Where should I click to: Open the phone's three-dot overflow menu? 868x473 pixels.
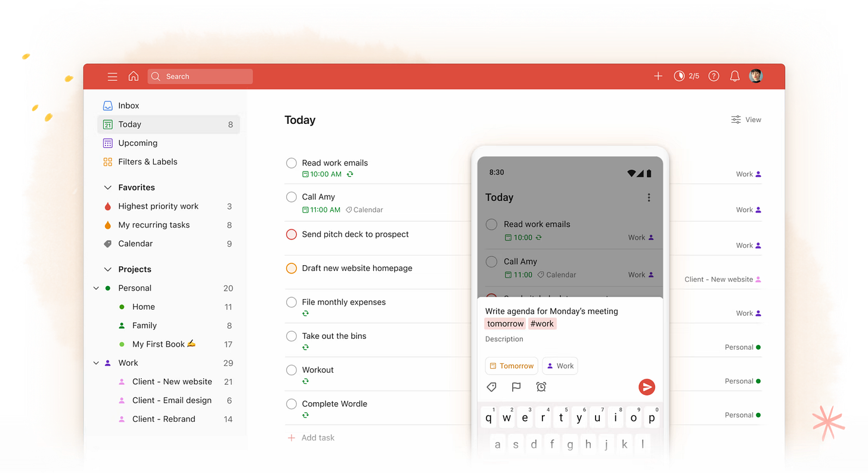pos(649,198)
